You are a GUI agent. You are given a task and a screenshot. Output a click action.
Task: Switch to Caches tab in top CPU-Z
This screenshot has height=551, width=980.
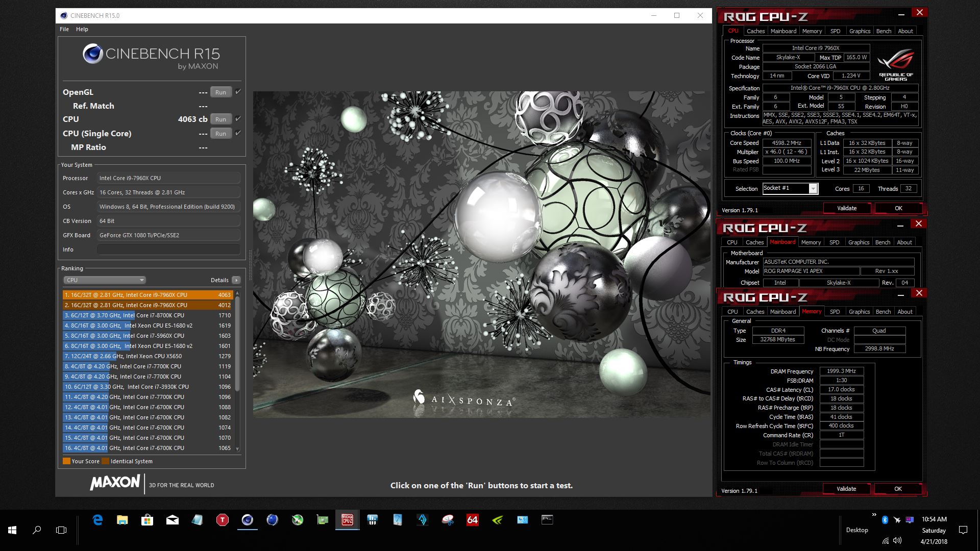(x=755, y=31)
